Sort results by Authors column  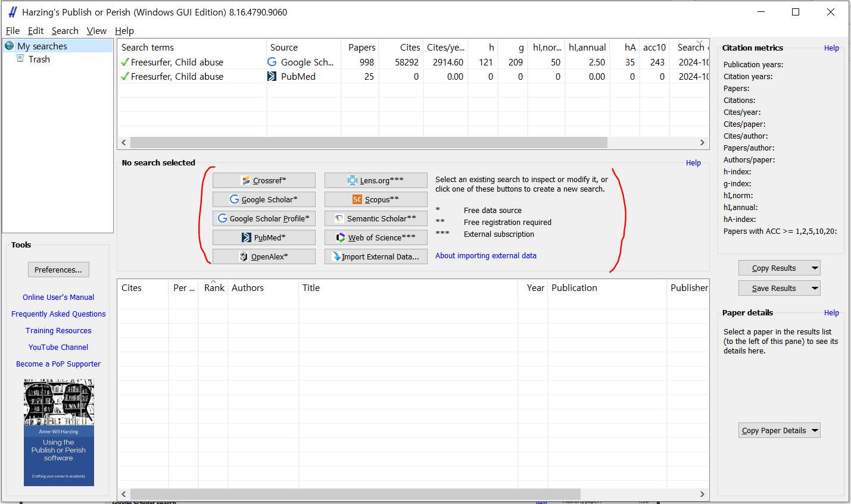tap(263, 287)
